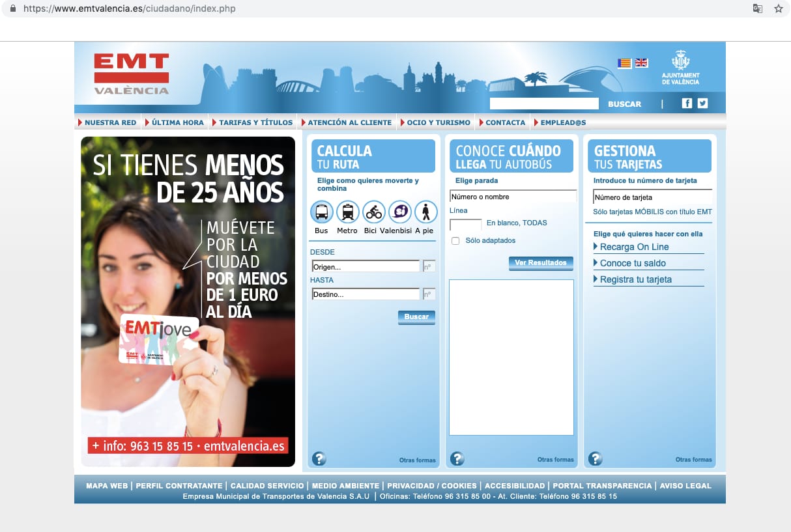Open help icon in Calcula tu ruta panel
The image size is (791, 532).
tap(319, 458)
